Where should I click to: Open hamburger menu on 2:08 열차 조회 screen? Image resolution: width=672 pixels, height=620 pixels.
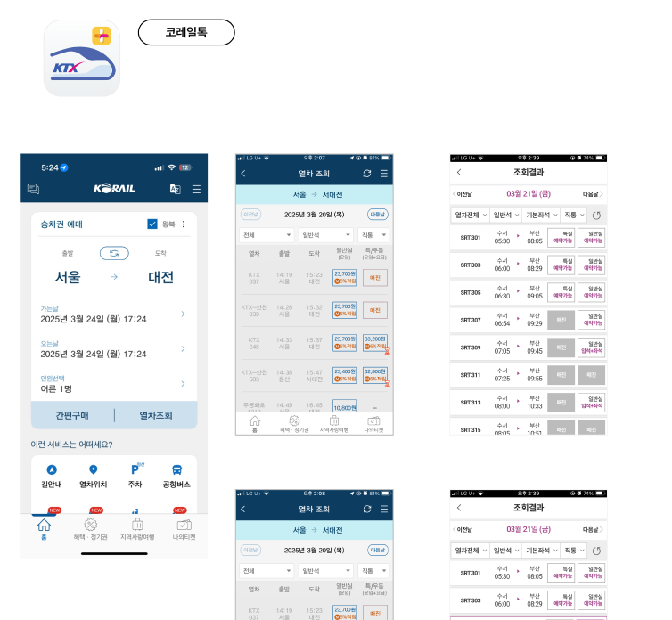pyautogui.click(x=384, y=509)
